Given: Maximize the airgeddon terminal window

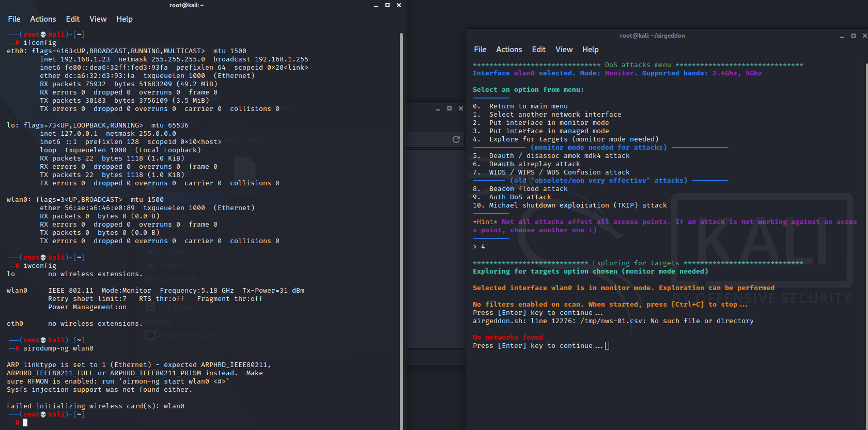Looking at the screenshot, I should pyautogui.click(x=854, y=36).
